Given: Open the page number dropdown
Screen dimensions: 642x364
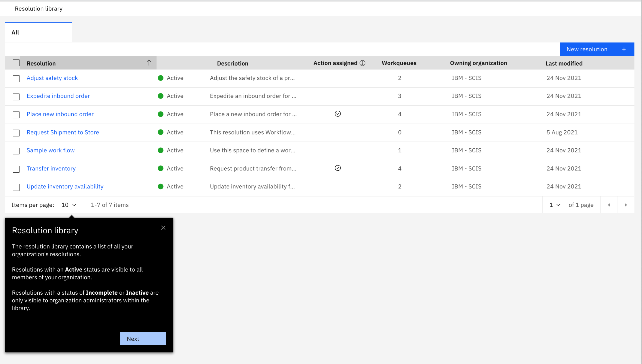Looking at the screenshot, I should click(x=555, y=205).
